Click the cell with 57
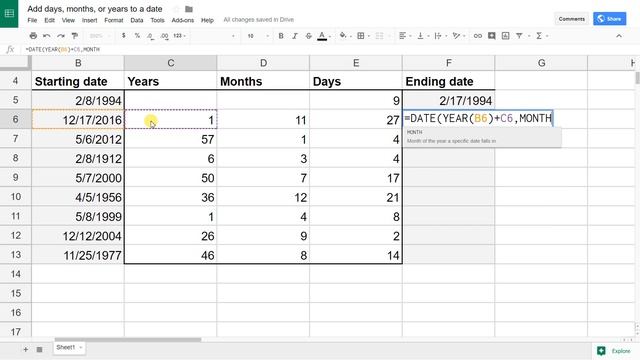 point(171,139)
